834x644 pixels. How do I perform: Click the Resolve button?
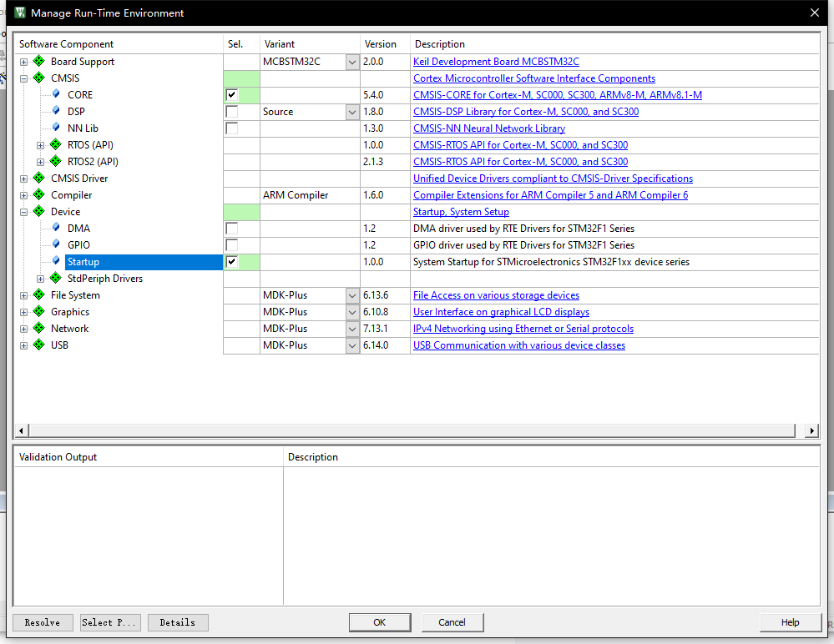point(43,622)
